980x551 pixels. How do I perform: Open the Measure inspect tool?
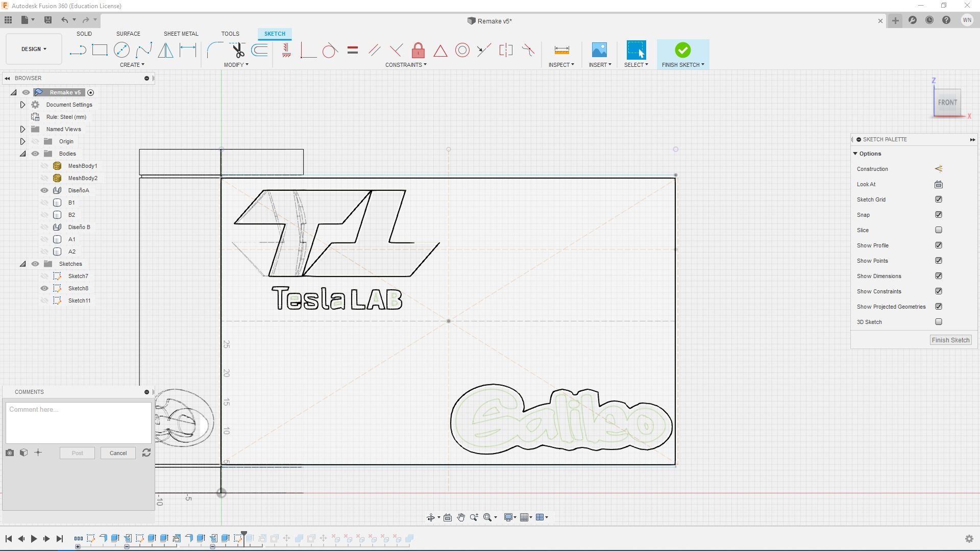coord(561,50)
